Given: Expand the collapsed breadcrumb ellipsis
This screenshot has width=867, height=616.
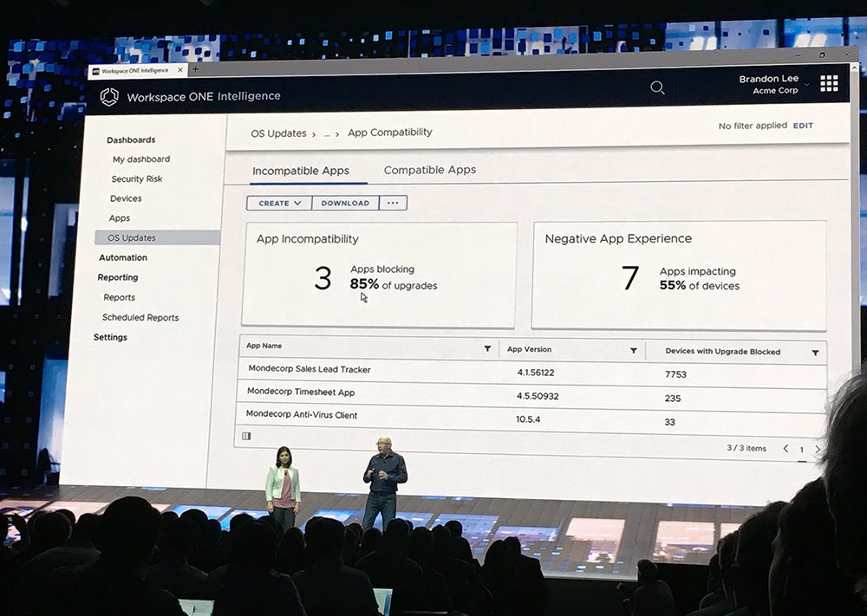Looking at the screenshot, I should [x=329, y=133].
